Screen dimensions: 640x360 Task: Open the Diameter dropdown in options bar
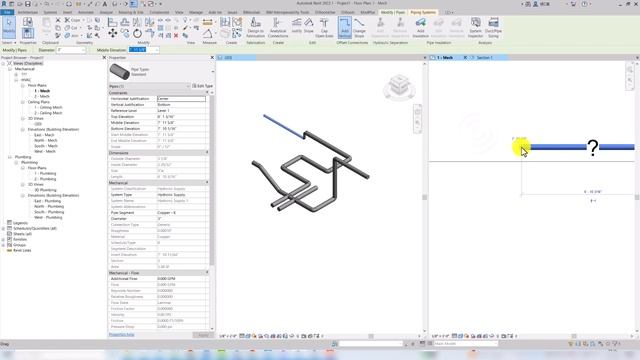(x=84, y=50)
